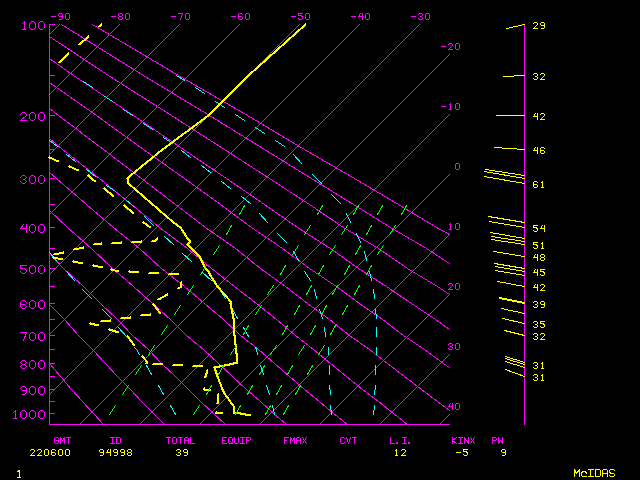Click the 700 pressure level label
Image resolution: width=640 pixels, height=480 pixels.
[x=33, y=338]
